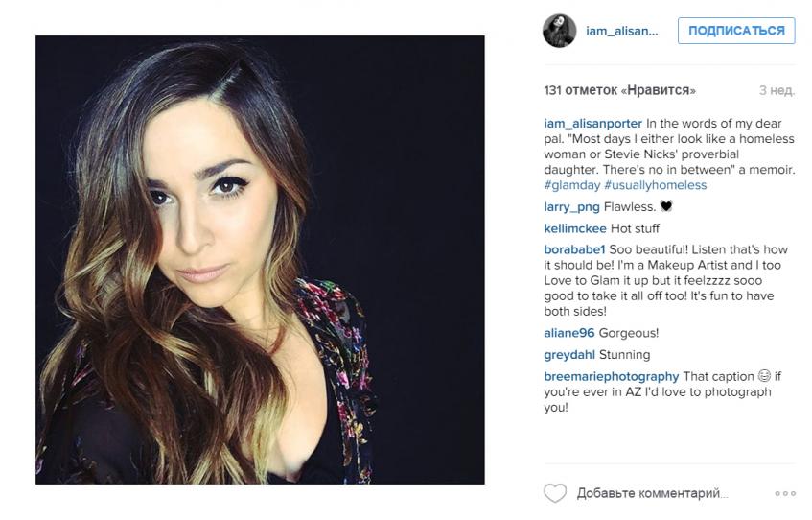
Task: Open larry_png commenter profile
Action: click(x=571, y=207)
